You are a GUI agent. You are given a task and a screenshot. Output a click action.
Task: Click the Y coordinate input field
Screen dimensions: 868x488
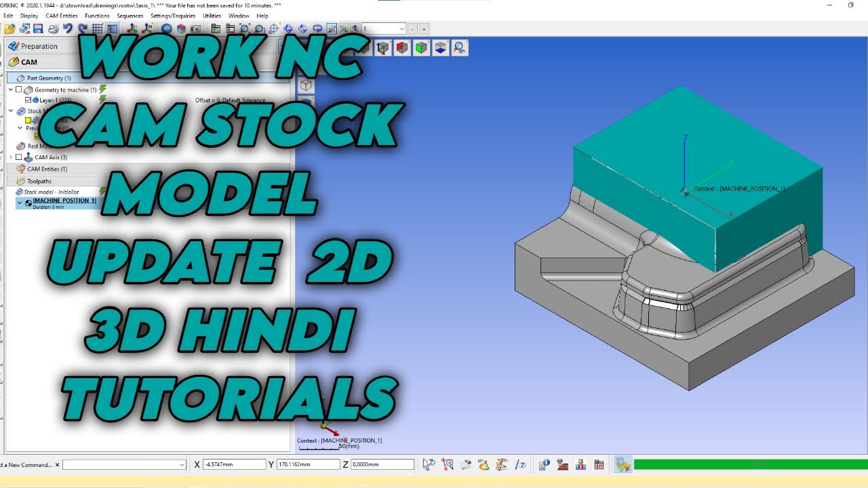click(x=308, y=464)
